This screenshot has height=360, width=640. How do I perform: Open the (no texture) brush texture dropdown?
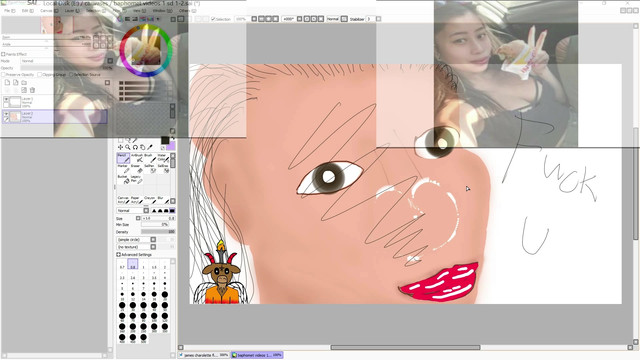pyautogui.click(x=136, y=247)
